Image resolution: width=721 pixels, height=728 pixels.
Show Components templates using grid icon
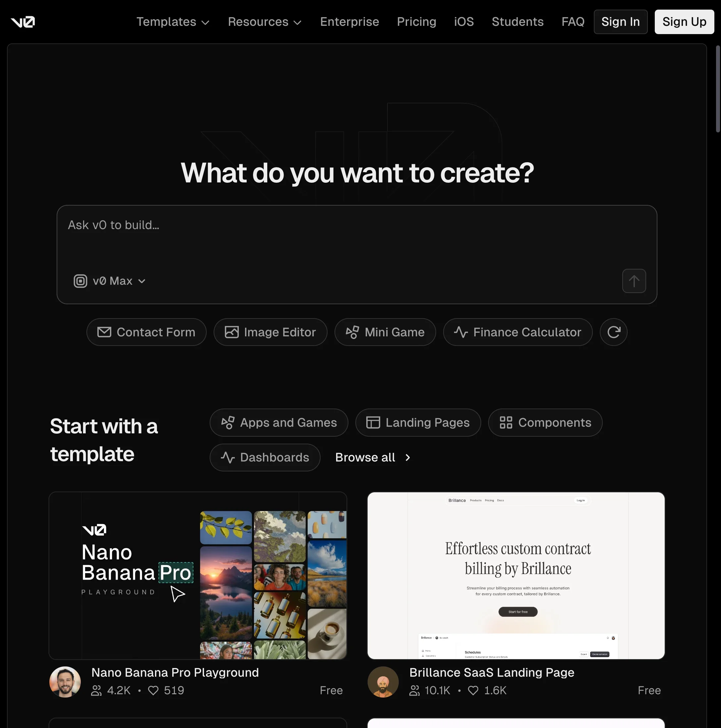pyautogui.click(x=545, y=422)
